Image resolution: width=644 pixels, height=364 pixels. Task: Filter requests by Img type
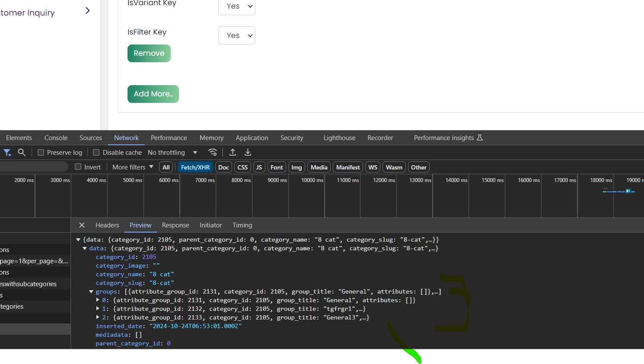[x=296, y=167]
